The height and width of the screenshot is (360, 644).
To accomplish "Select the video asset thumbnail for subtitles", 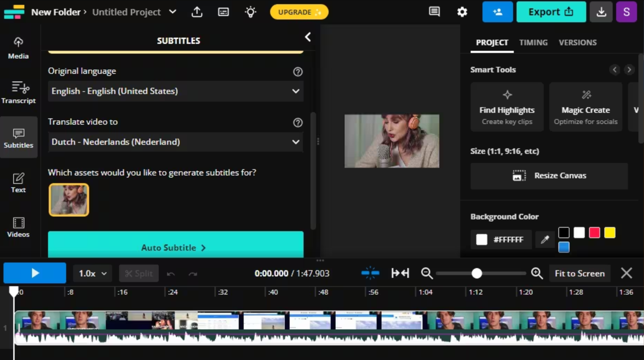I will click(x=69, y=199).
